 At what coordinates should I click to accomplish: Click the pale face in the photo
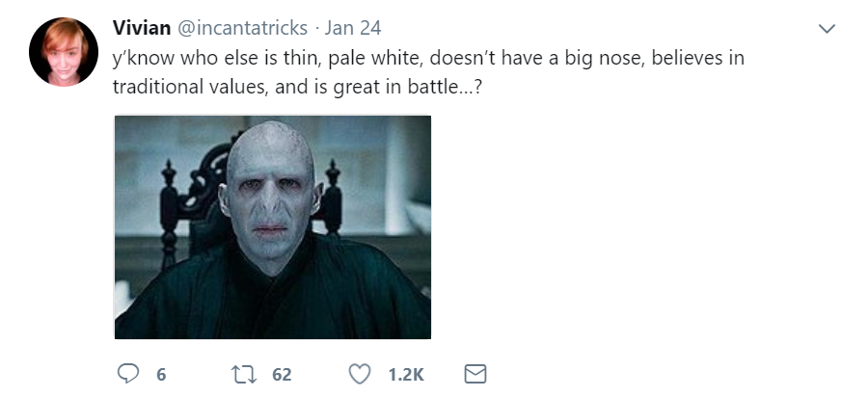click(270, 197)
